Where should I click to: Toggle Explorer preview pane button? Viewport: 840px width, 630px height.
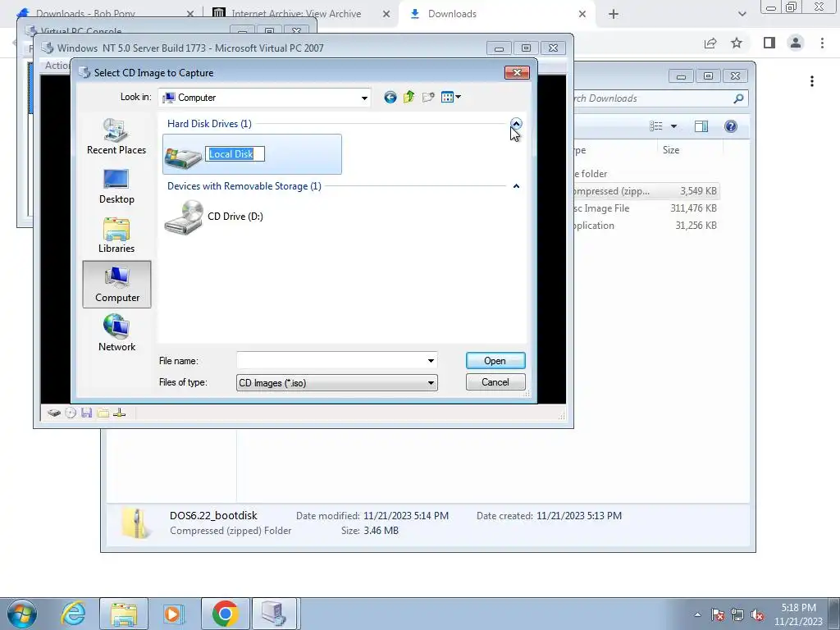[701, 126]
